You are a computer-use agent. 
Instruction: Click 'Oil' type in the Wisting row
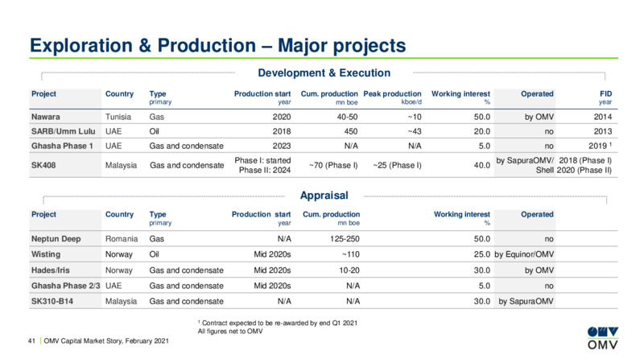[154, 254]
